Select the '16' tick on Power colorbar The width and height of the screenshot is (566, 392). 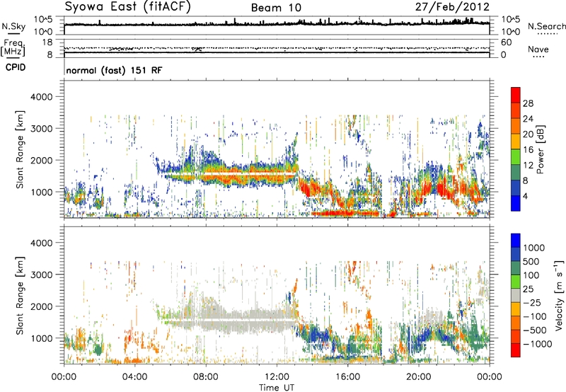pos(528,150)
